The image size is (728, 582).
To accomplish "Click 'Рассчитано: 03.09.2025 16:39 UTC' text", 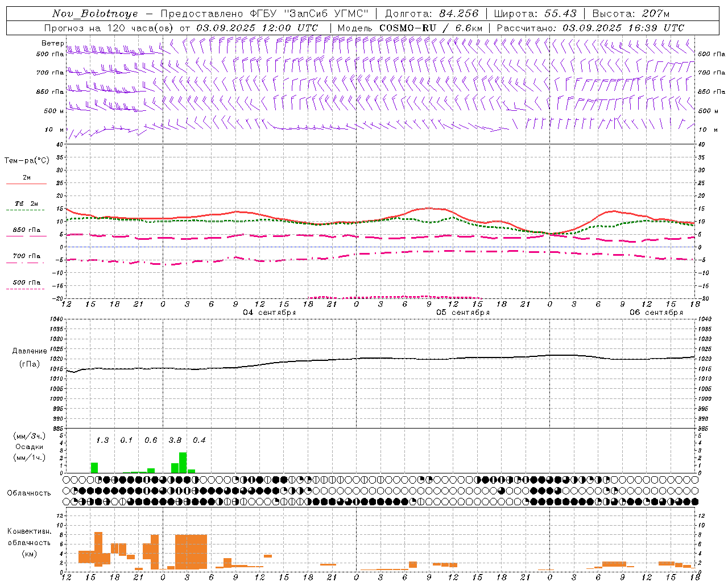I will 590,28.
